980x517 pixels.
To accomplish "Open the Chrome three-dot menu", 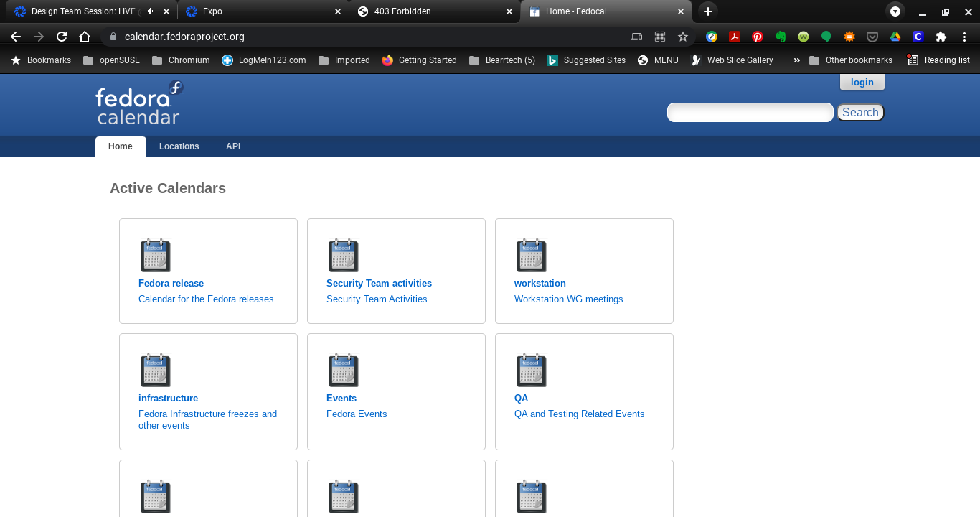I will pos(964,37).
